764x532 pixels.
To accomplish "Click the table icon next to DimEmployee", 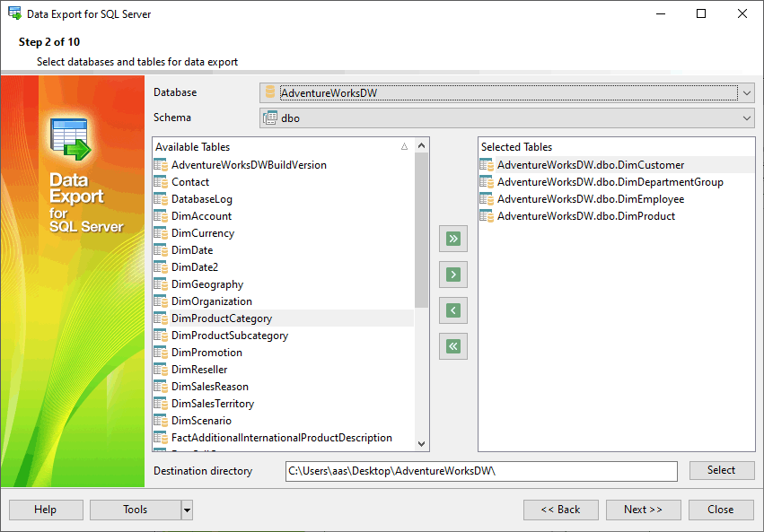I will pyautogui.click(x=487, y=199).
